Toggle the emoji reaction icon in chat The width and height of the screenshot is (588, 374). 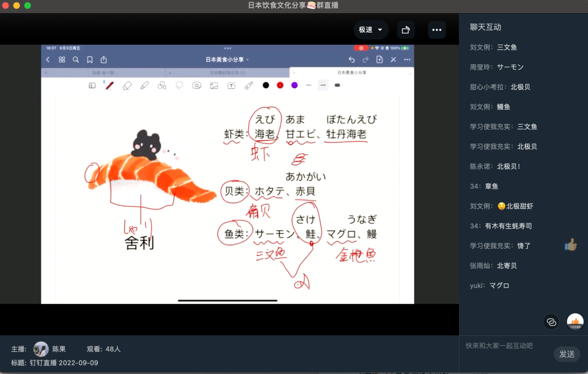tap(552, 322)
